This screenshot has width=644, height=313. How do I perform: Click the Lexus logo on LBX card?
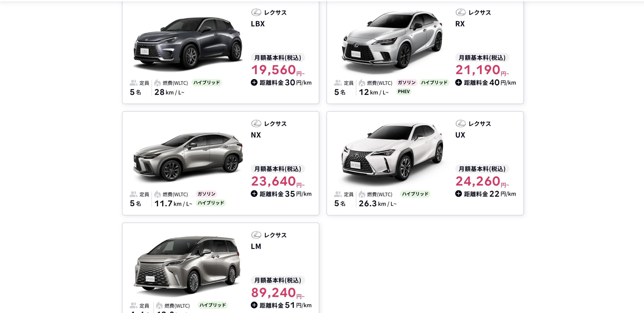coord(256,12)
